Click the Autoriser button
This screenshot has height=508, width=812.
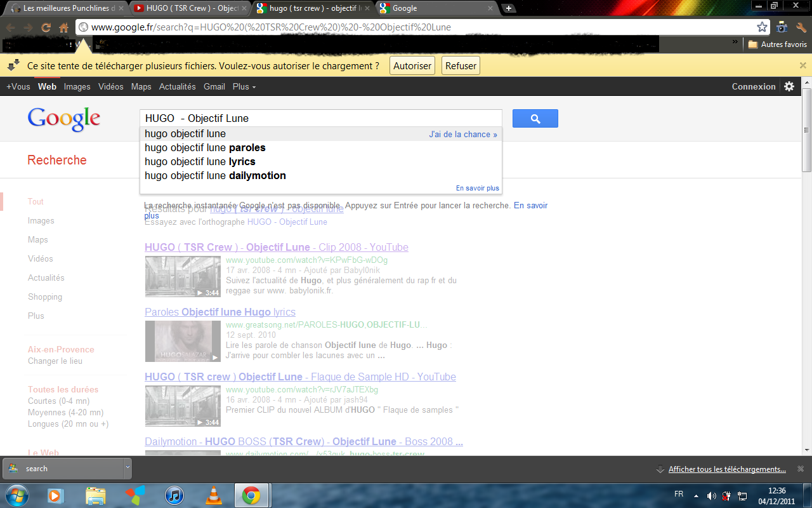coord(412,66)
